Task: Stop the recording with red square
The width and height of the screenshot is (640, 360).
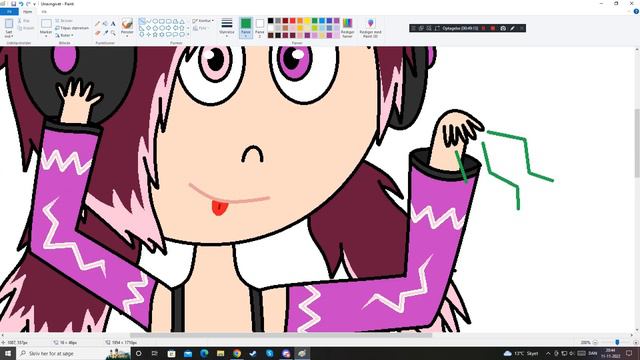Action: (x=493, y=28)
